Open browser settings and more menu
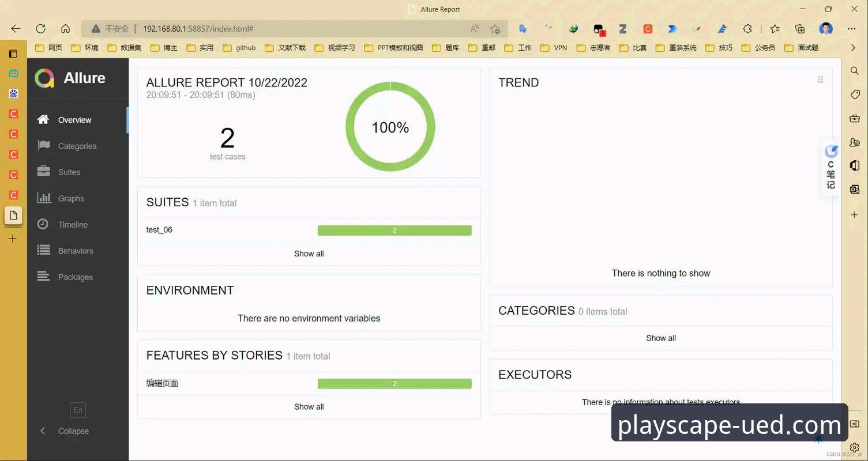868x461 pixels. pos(852,29)
